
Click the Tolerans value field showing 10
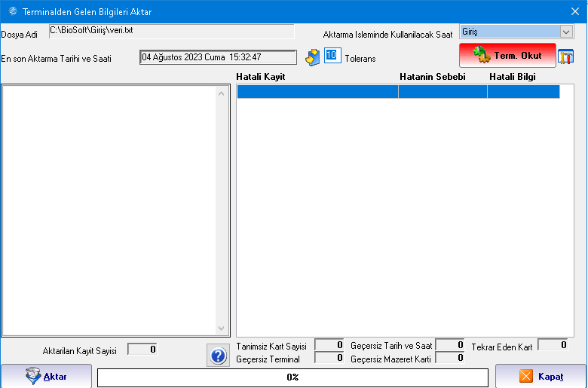click(x=332, y=57)
